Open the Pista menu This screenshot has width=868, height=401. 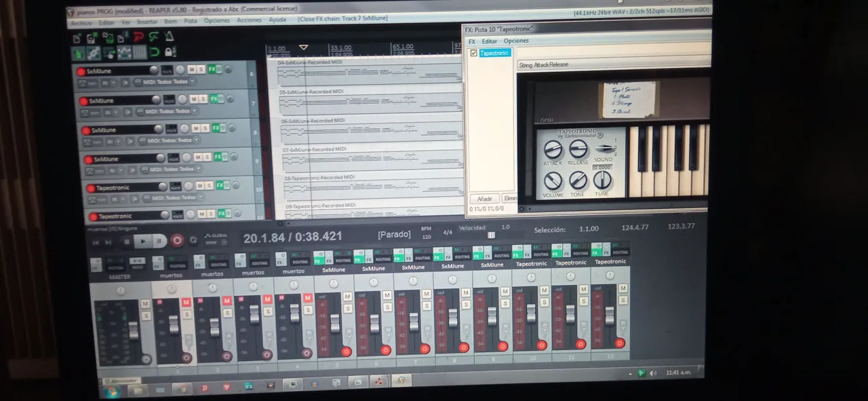coord(191,21)
